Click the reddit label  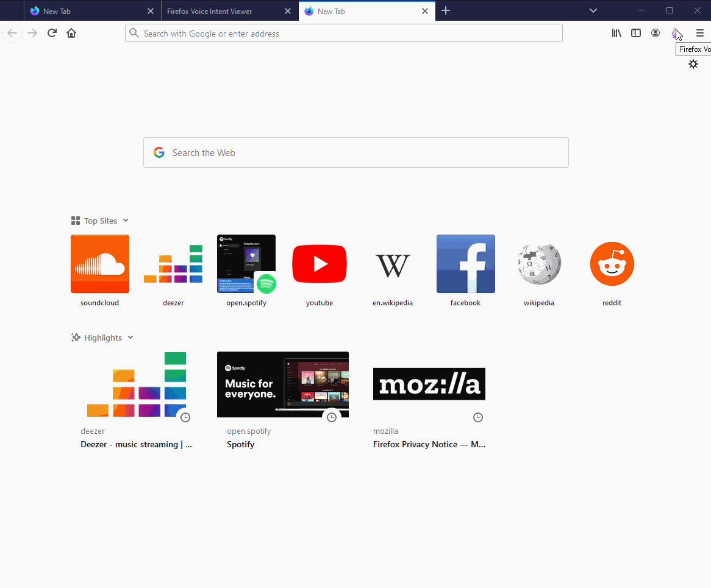point(612,303)
